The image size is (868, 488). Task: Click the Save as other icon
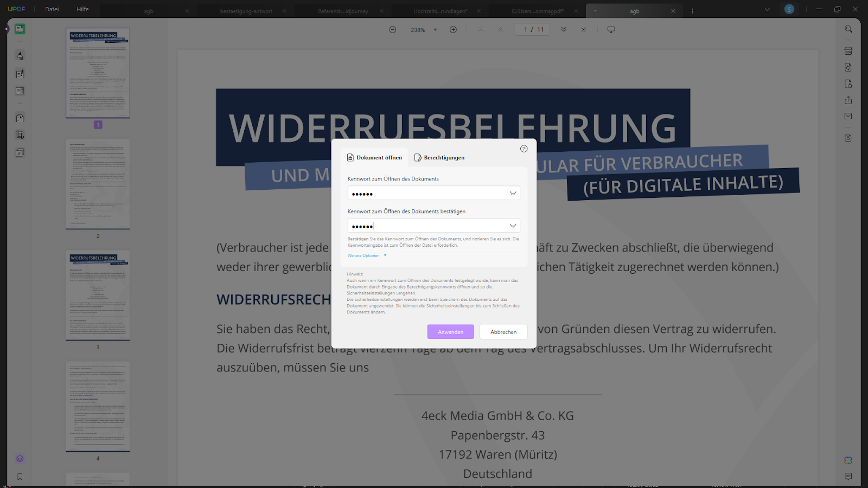coord(848,138)
